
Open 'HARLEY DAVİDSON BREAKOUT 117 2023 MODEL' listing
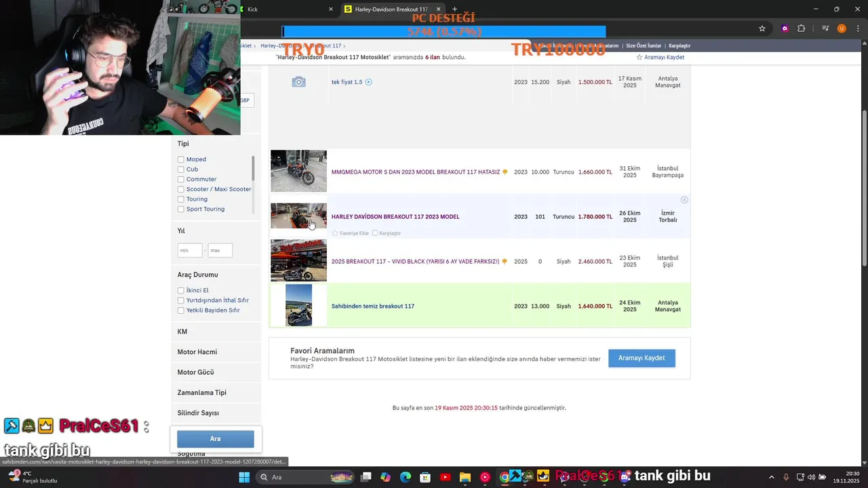(x=395, y=217)
